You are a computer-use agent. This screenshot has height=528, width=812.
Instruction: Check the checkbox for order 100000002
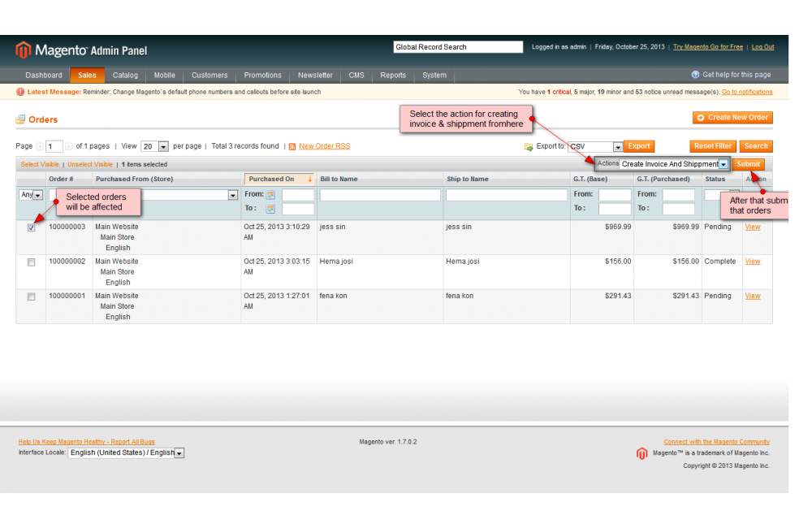pos(31,262)
